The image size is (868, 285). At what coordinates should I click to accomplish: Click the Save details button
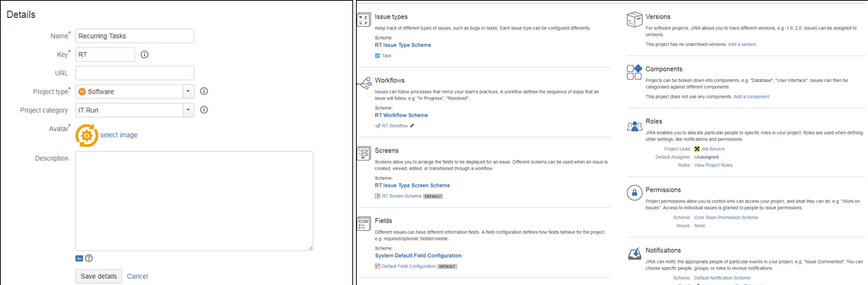[x=98, y=276]
